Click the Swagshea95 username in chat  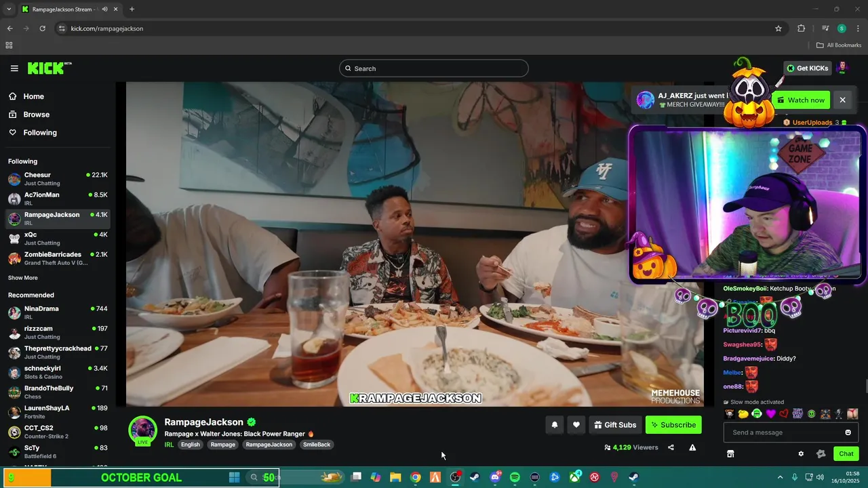[x=743, y=344]
